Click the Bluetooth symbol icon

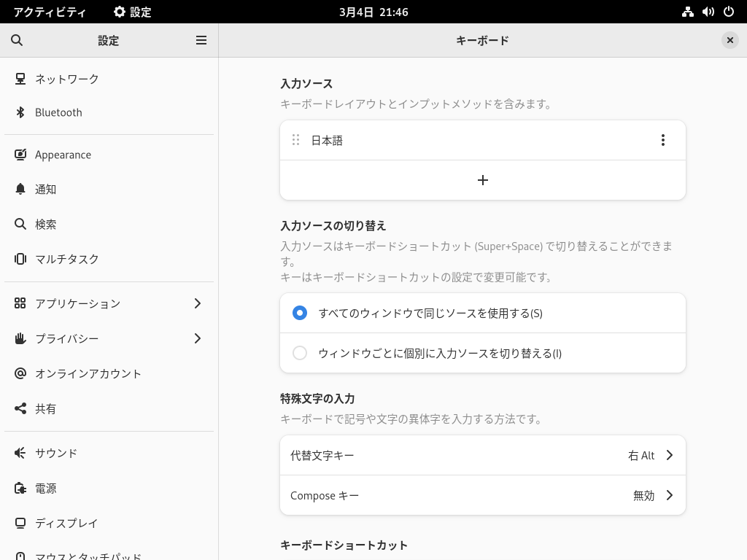click(x=20, y=112)
